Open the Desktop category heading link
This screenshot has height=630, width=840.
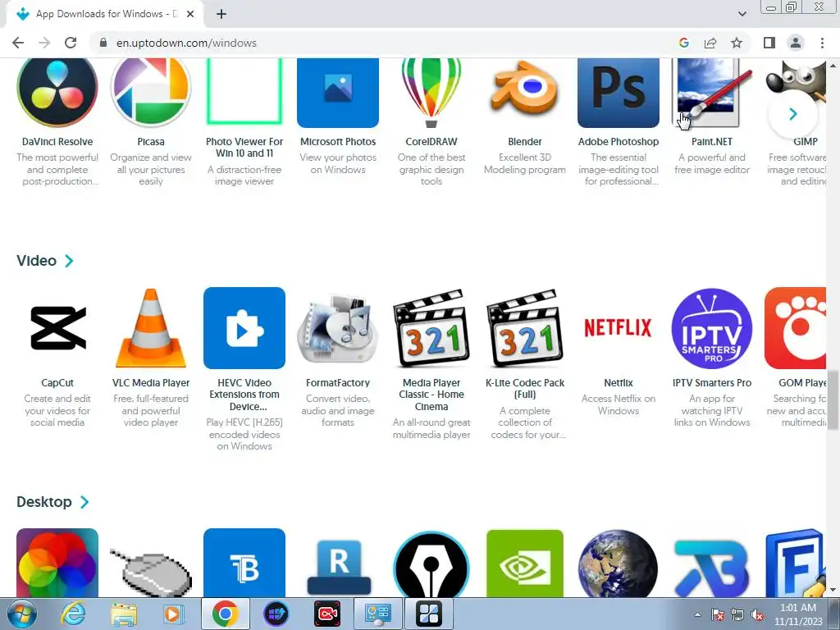[x=44, y=502]
